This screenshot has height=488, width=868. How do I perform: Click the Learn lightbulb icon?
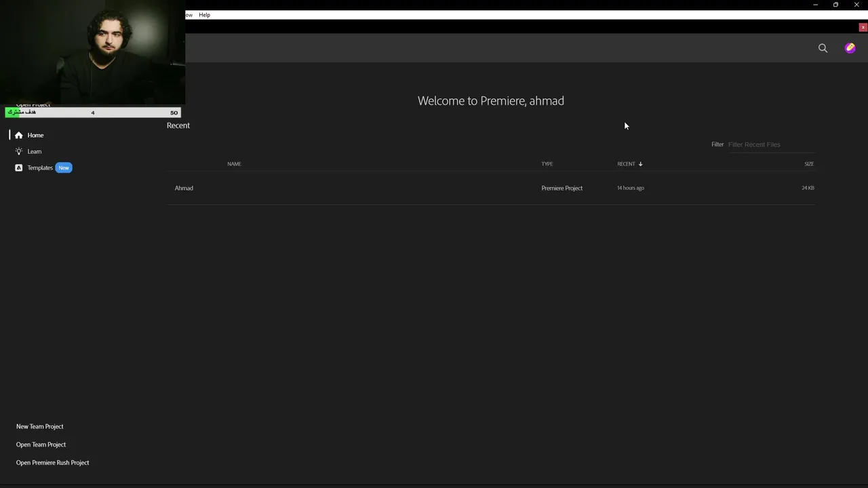19,151
